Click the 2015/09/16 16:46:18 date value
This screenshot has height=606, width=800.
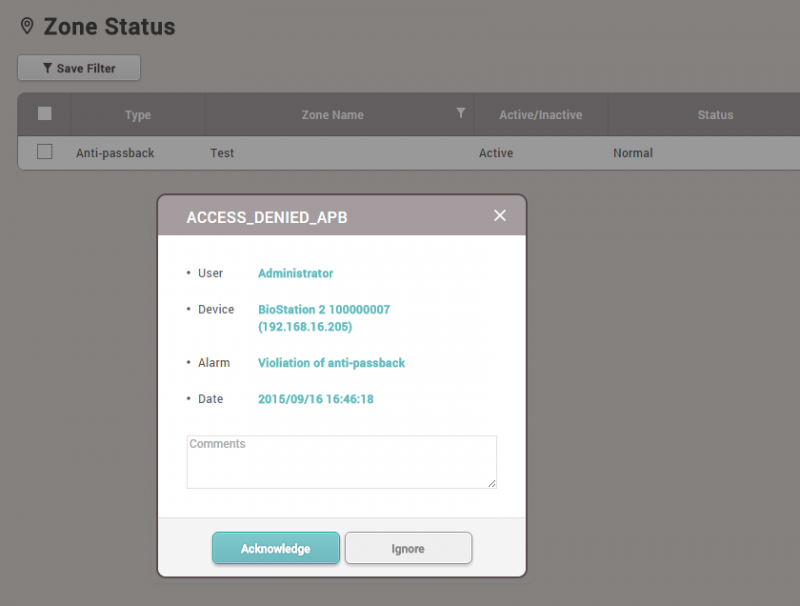[315, 399]
